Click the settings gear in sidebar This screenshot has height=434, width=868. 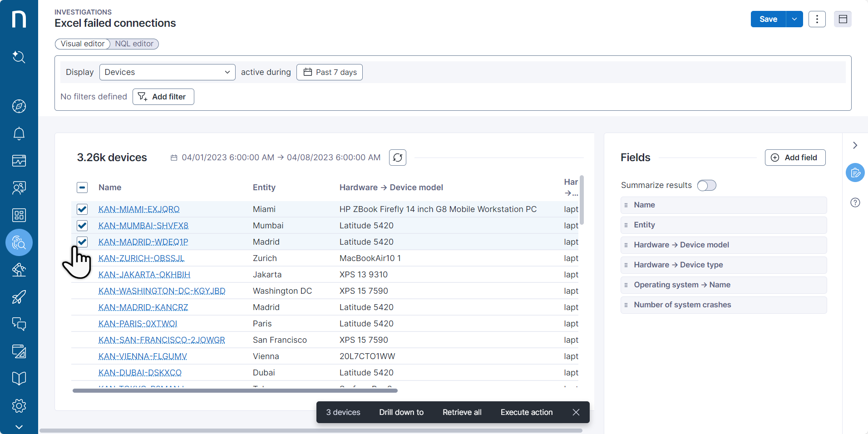tap(19, 405)
